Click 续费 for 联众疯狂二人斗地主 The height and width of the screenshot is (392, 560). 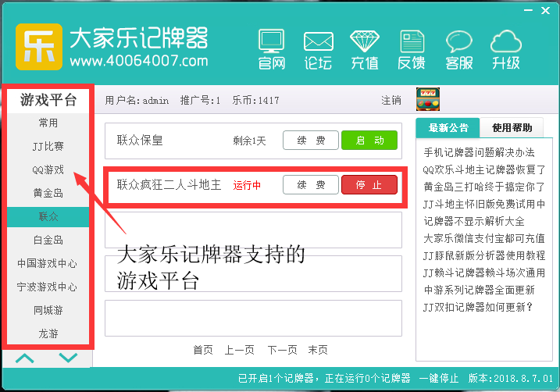pos(311,185)
